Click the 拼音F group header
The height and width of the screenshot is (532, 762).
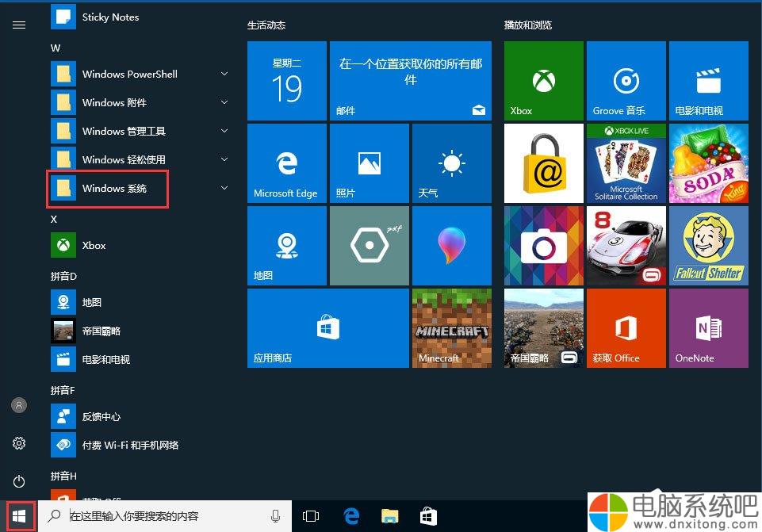[63, 390]
